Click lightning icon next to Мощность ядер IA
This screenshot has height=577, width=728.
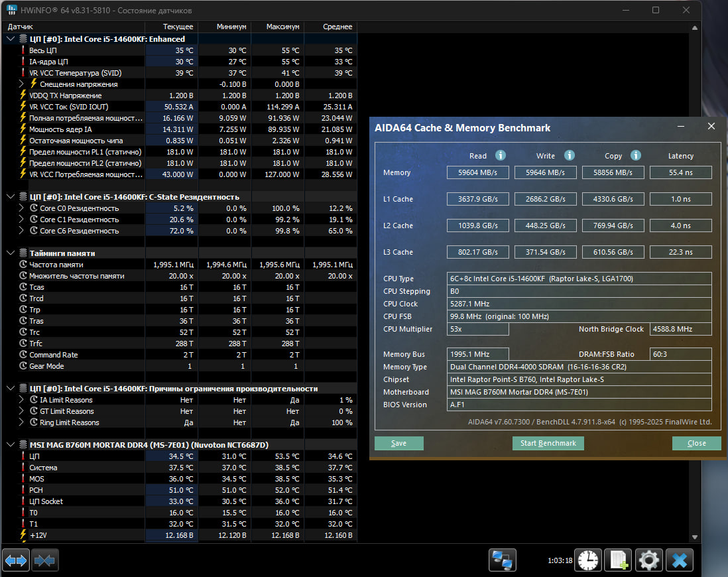23,129
